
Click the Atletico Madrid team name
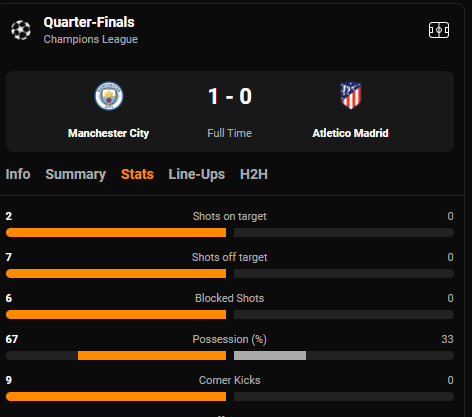[350, 133]
